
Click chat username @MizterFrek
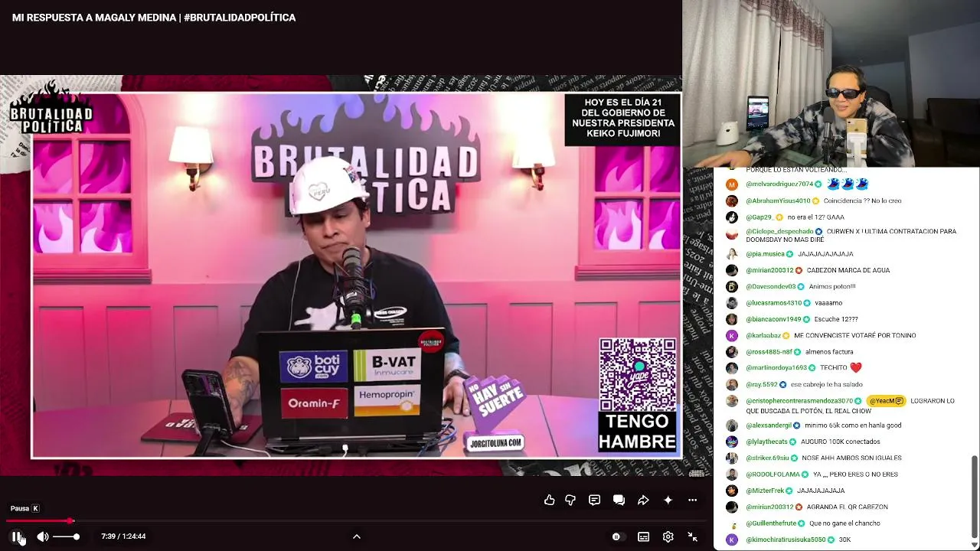[765, 491]
